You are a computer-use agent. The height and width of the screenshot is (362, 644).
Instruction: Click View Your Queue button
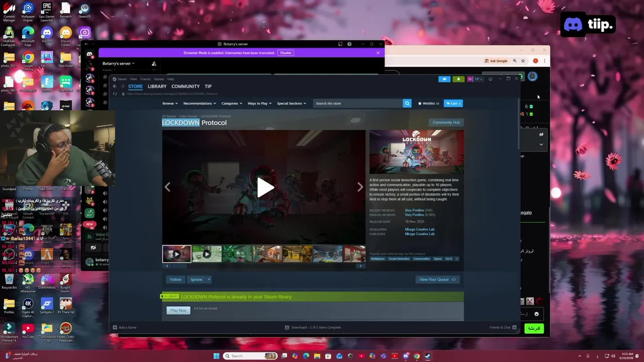[437, 280]
